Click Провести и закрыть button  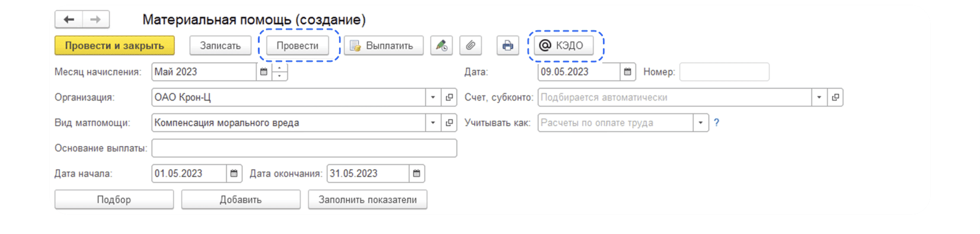(x=114, y=46)
